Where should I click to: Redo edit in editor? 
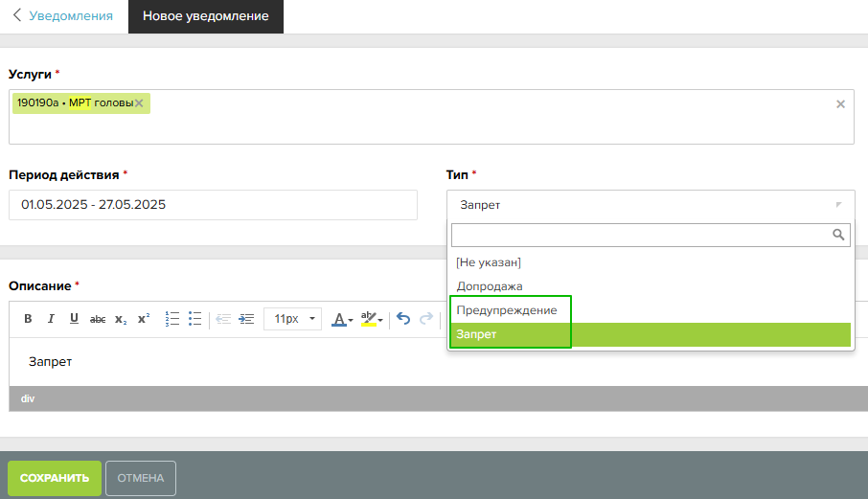(x=426, y=319)
